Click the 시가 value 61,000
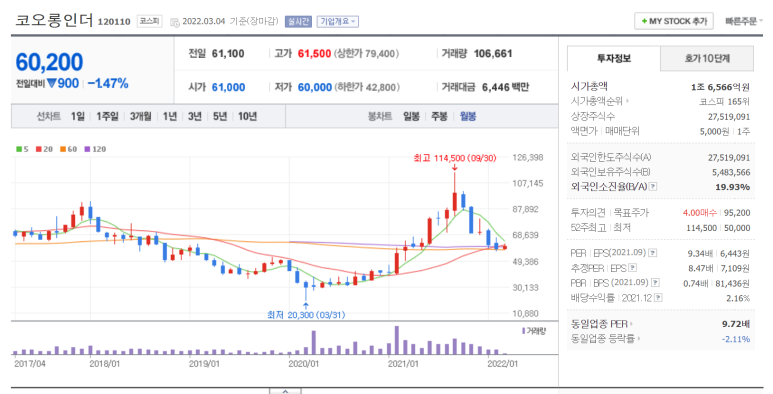This screenshot has height=394, width=773. (228, 87)
